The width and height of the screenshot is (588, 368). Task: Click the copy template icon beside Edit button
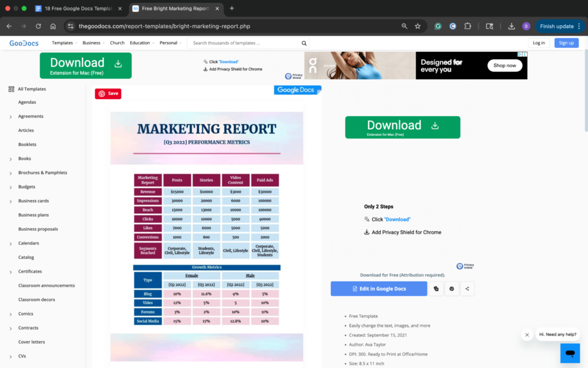tap(436, 288)
